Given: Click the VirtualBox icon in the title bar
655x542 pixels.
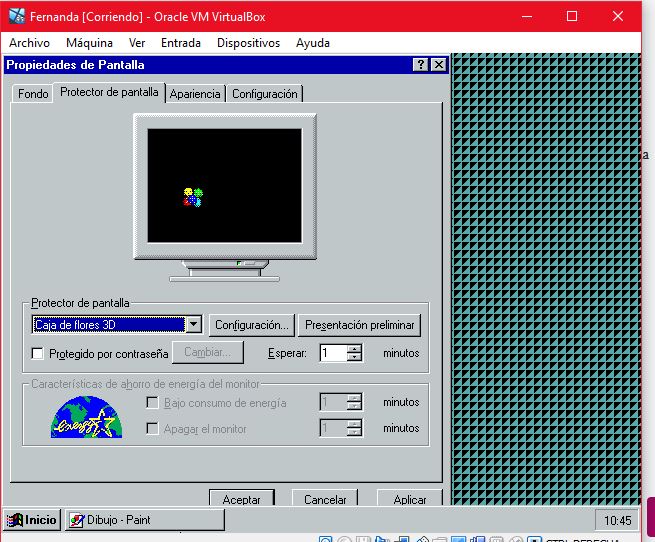Looking at the screenshot, I should (17, 16).
